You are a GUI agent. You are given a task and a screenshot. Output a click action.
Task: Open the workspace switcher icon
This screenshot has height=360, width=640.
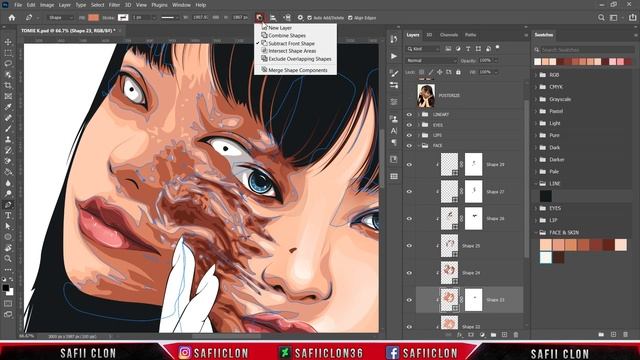click(613, 18)
